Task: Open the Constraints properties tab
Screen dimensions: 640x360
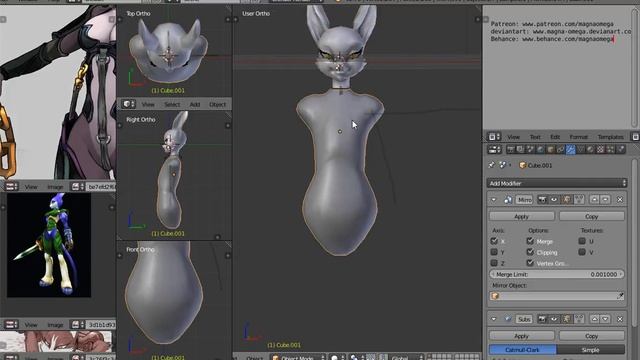Action: (560, 149)
